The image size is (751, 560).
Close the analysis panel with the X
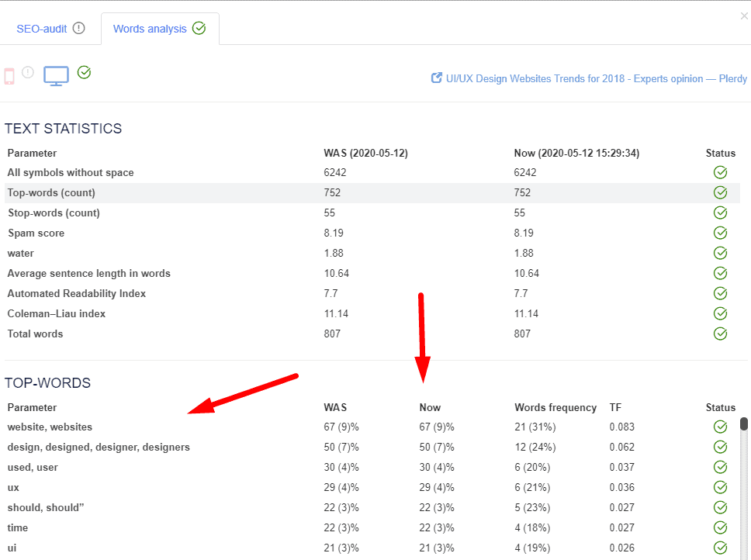pos(744,16)
